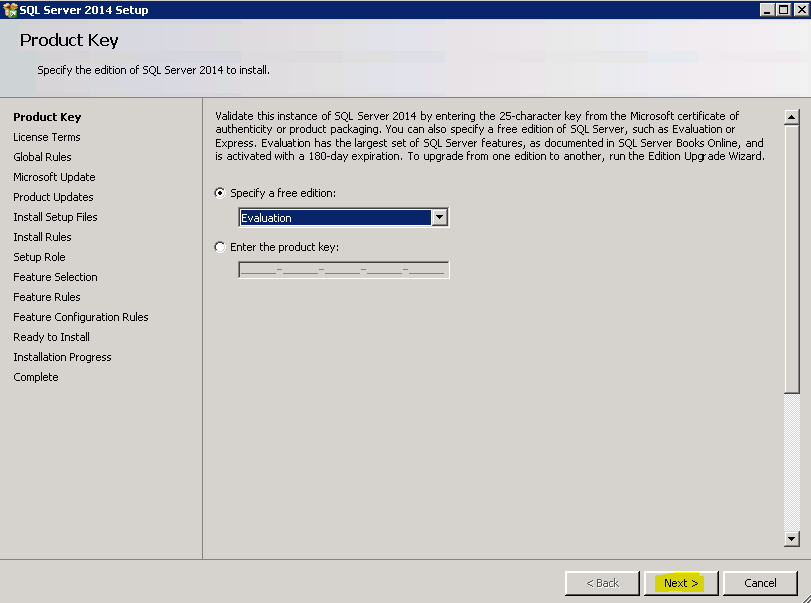The image size is (811, 603).
Task: Click the scrollbar up arrow
Action: [791, 117]
